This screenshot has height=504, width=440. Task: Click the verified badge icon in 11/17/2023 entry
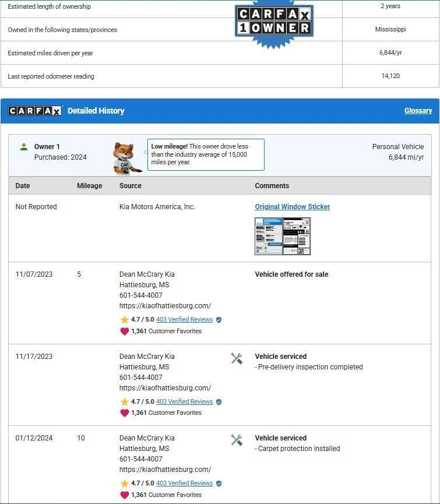(219, 401)
